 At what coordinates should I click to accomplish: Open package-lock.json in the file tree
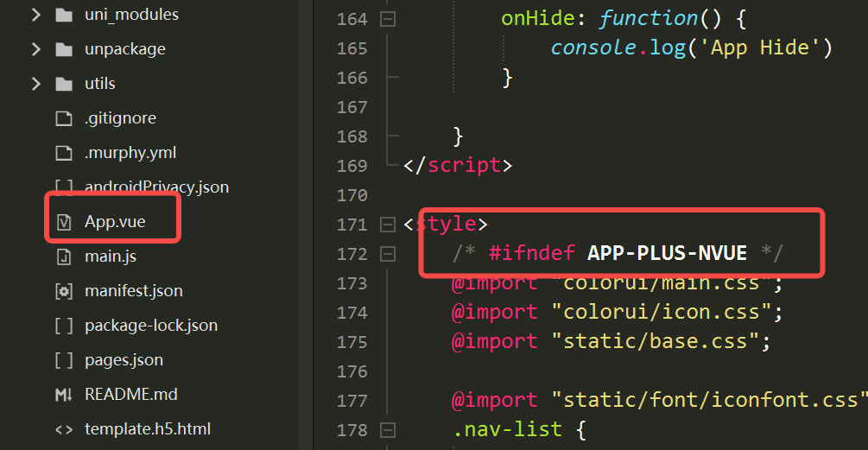(150, 326)
